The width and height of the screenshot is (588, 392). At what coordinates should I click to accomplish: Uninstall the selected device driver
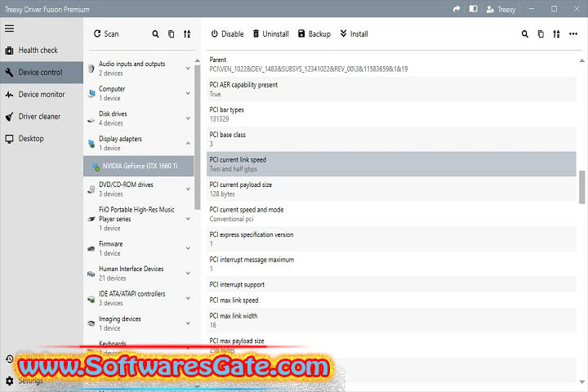pyautogui.click(x=270, y=33)
